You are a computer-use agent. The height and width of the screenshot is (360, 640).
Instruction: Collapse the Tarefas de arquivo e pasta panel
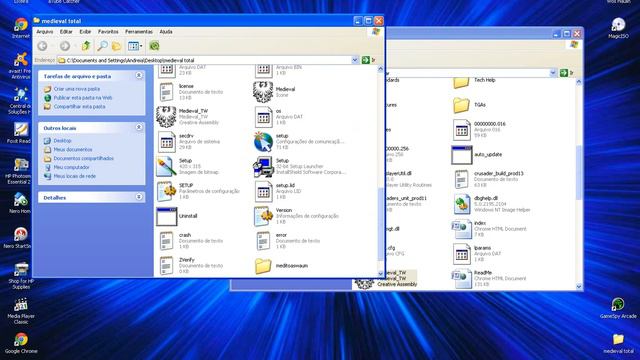[139, 76]
